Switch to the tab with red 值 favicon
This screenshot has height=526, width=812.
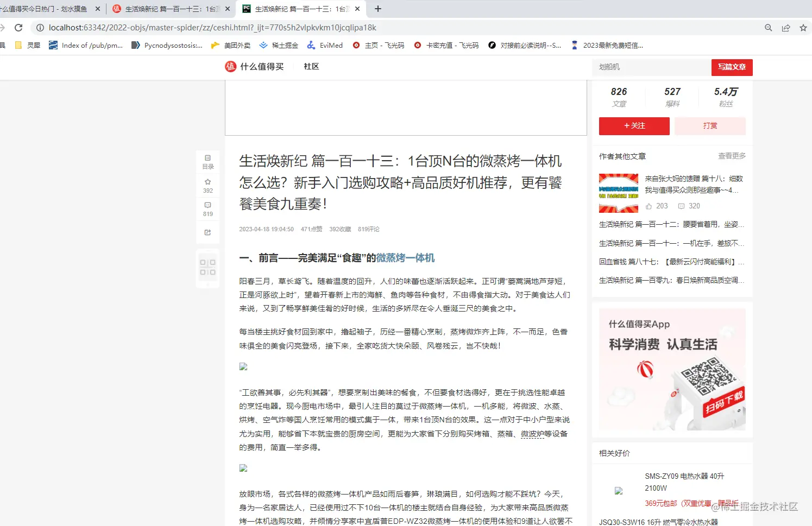(171, 9)
